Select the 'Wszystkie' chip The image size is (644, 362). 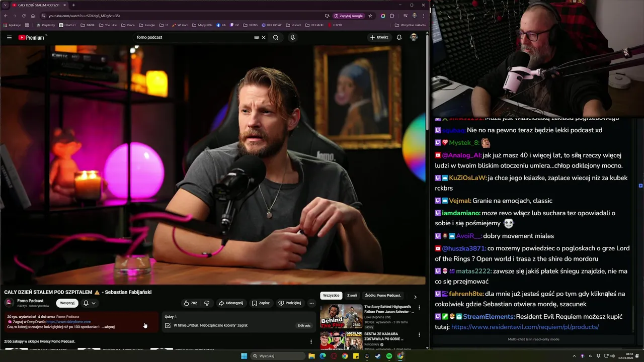(331, 296)
